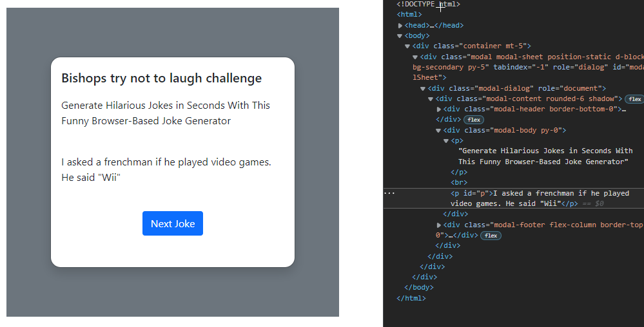Viewport: 644px width, 327px height.
Task: Click the frenchman video games joke text
Action: 166,169
